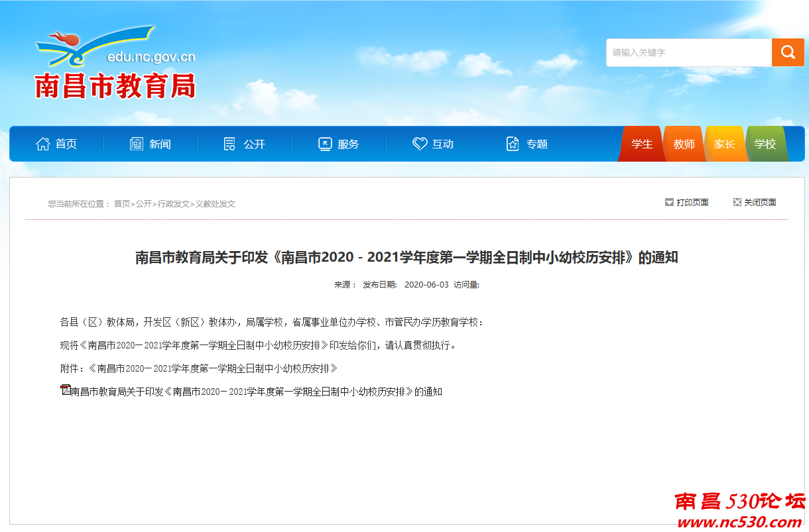Switch to the 学生 tab

(642, 143)
